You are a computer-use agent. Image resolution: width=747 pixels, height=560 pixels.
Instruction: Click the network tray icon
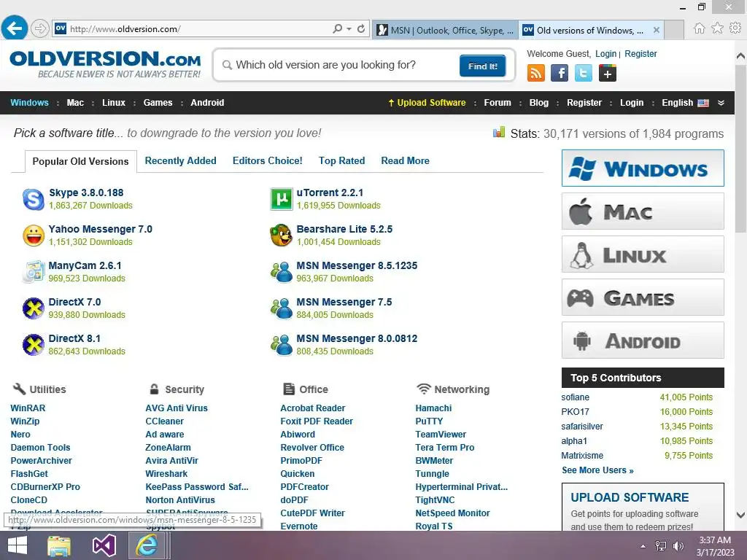pyautogui.click(x=661, y=546)
